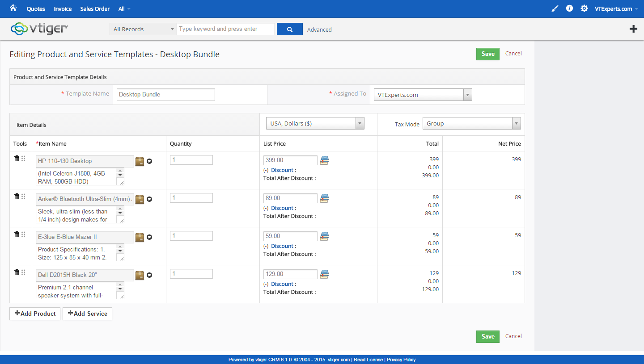Clear the Anker Bluetooth item name

tap(149, 199)
